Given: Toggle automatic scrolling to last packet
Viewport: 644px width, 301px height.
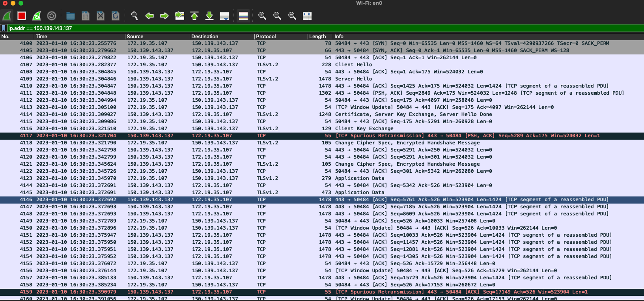Looking at the screenshot, I should point(224,16).
